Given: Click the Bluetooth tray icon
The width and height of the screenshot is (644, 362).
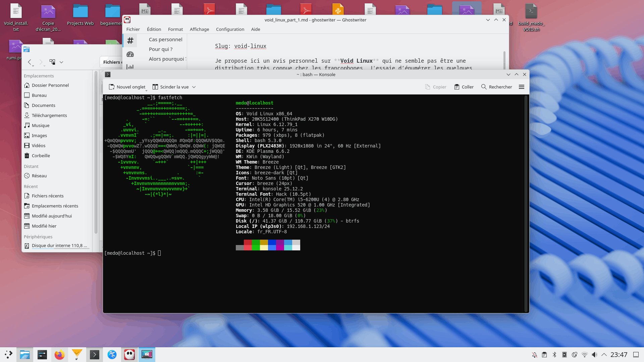Looking at the screenshot, I should point(554,355).
